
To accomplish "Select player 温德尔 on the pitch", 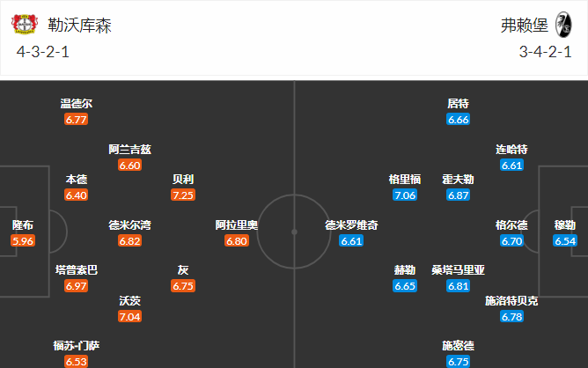I will [x=77, y=104].
